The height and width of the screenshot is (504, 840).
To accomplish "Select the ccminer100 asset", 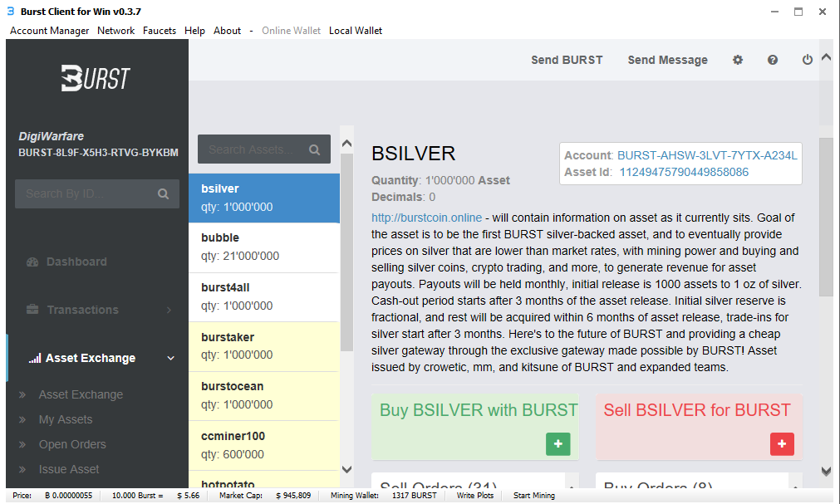I will (263, 446).
